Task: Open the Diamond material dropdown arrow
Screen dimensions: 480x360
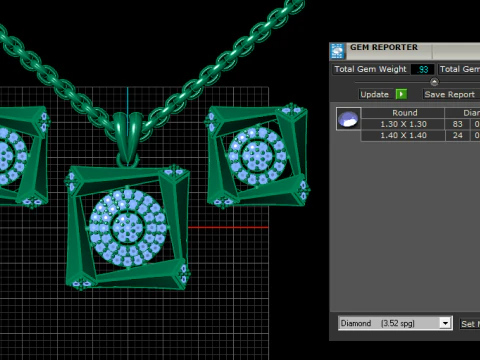Action: pyautogui.click(x=445, y=323)
